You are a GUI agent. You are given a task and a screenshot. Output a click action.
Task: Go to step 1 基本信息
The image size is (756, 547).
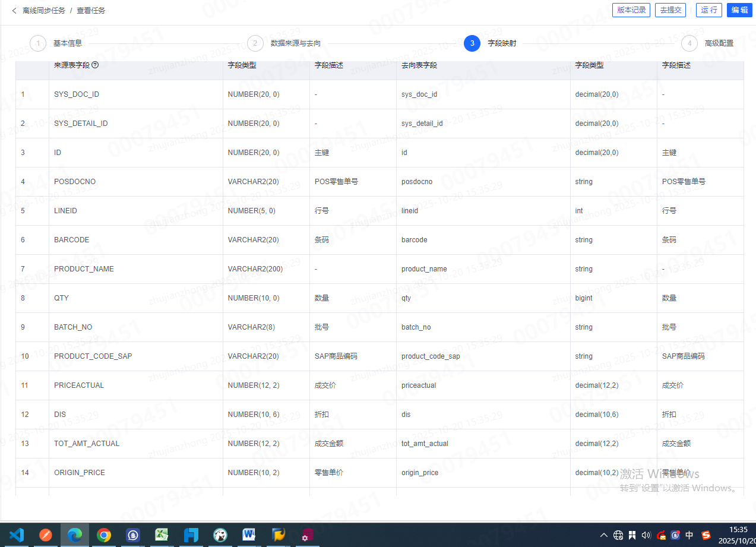tap(38, 43)
